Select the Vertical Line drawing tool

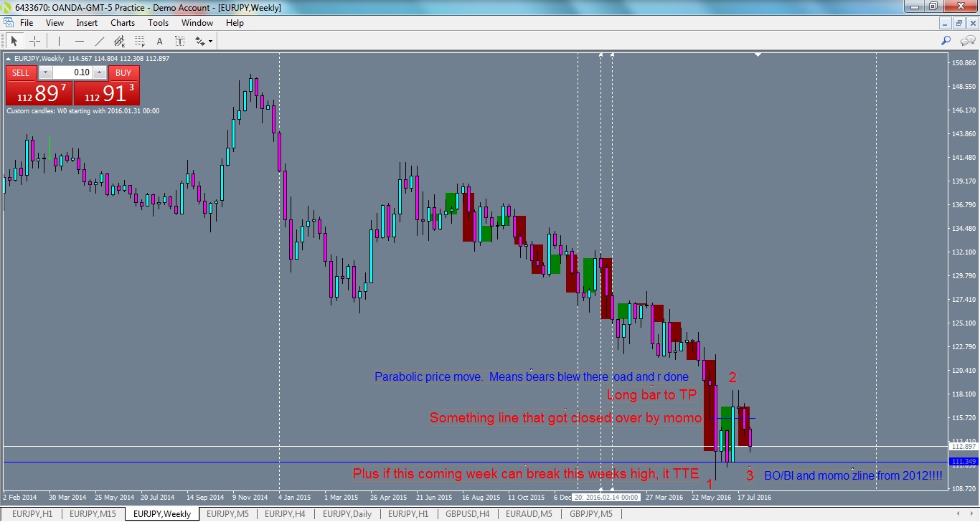tap(59, 41)
